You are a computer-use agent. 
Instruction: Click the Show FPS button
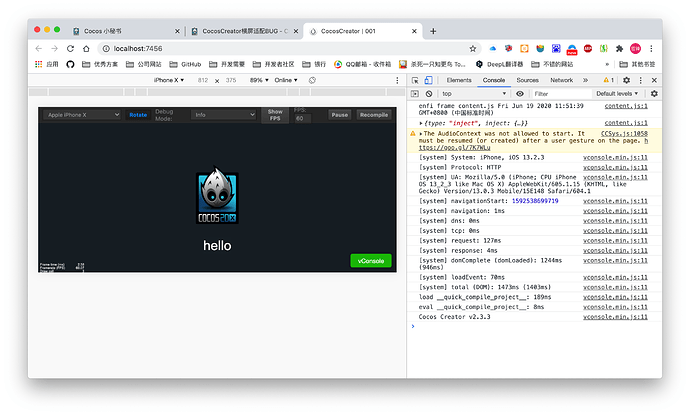click(275, 115)
